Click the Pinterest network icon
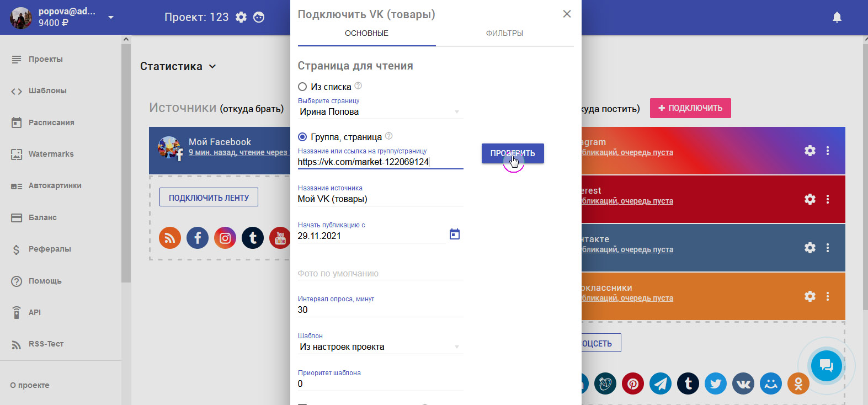Viewport: 868px width, 405px height. click(632, 383)
